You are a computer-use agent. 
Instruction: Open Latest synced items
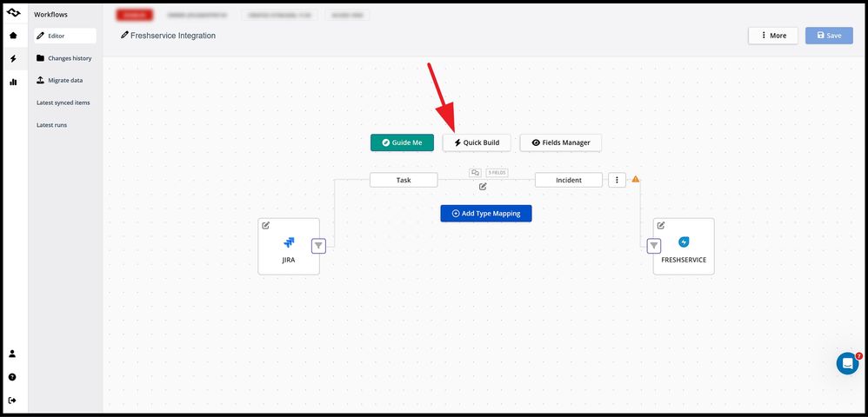(63, 103)
